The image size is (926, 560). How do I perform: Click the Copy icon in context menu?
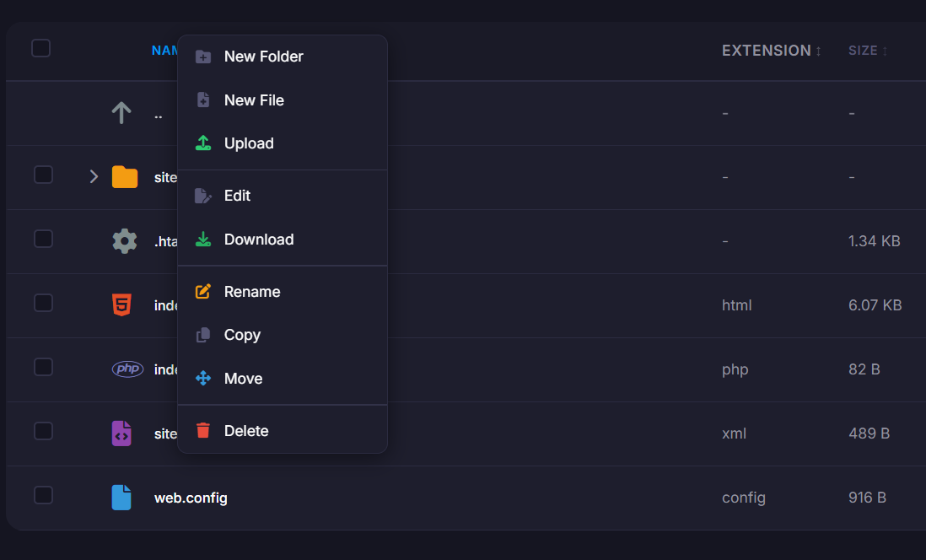click(x=202, y=335)
